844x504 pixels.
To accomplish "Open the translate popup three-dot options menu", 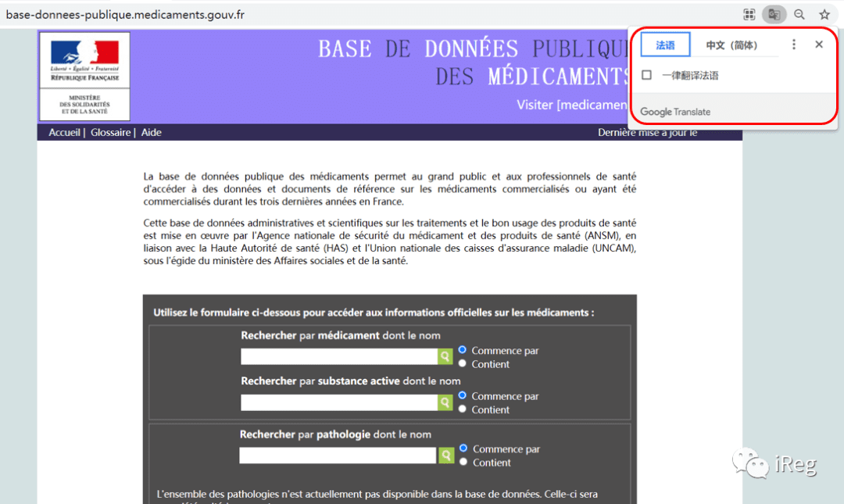I will (x=794, y=45).
